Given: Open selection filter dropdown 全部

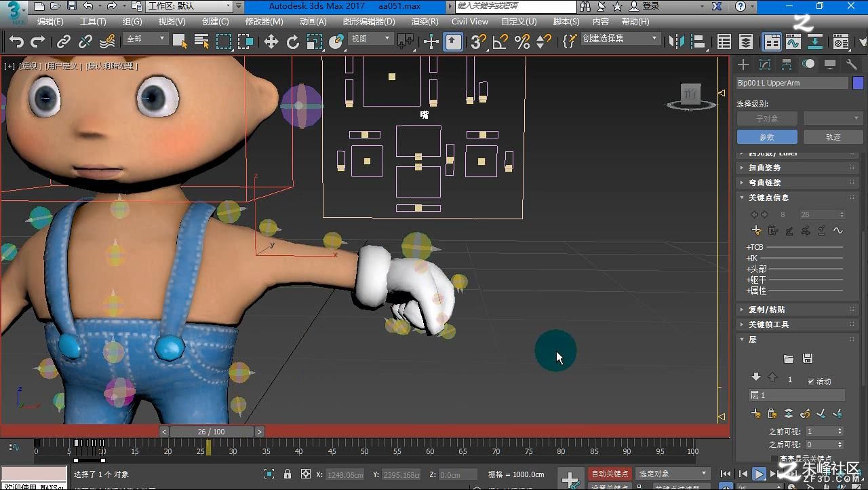Looking at the screenshot, I should 146,39.
